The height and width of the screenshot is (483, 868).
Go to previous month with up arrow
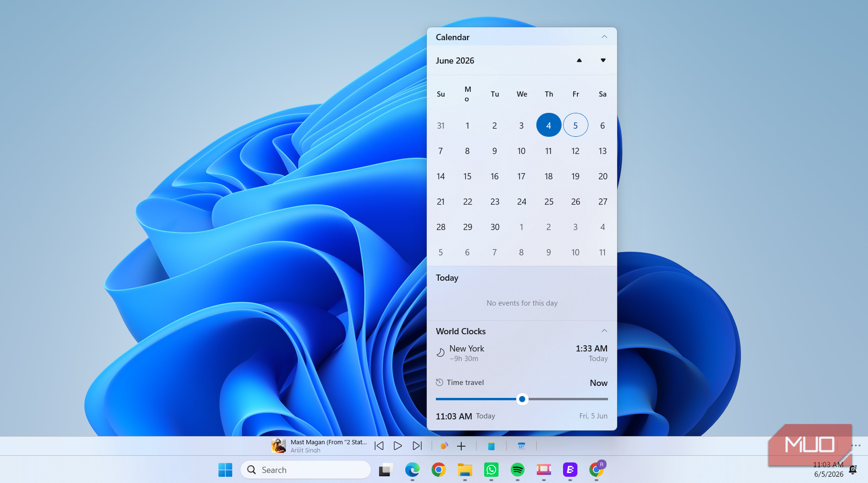coord(579,60)
